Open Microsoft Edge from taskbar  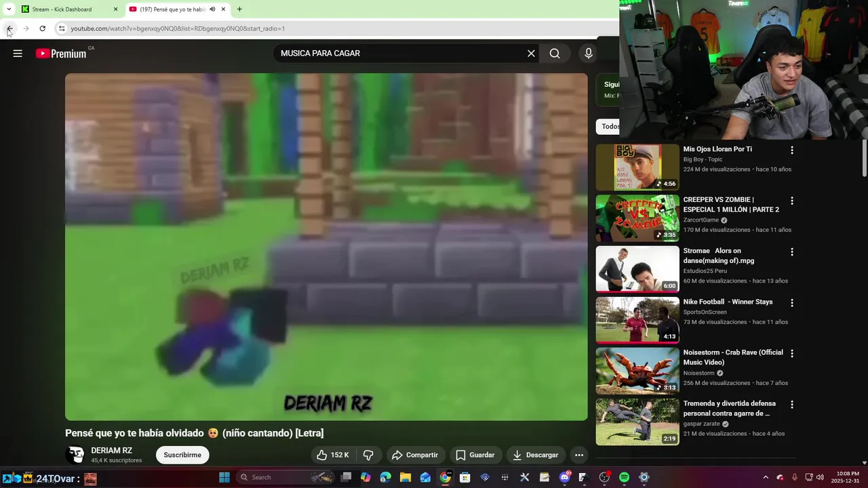pos(385,477)
